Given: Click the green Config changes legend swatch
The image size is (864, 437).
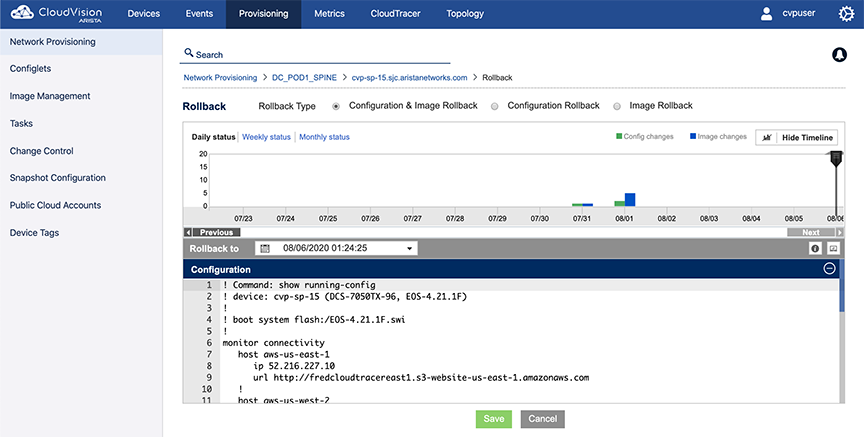Looking at the screenshot, I should pos(619,136).
